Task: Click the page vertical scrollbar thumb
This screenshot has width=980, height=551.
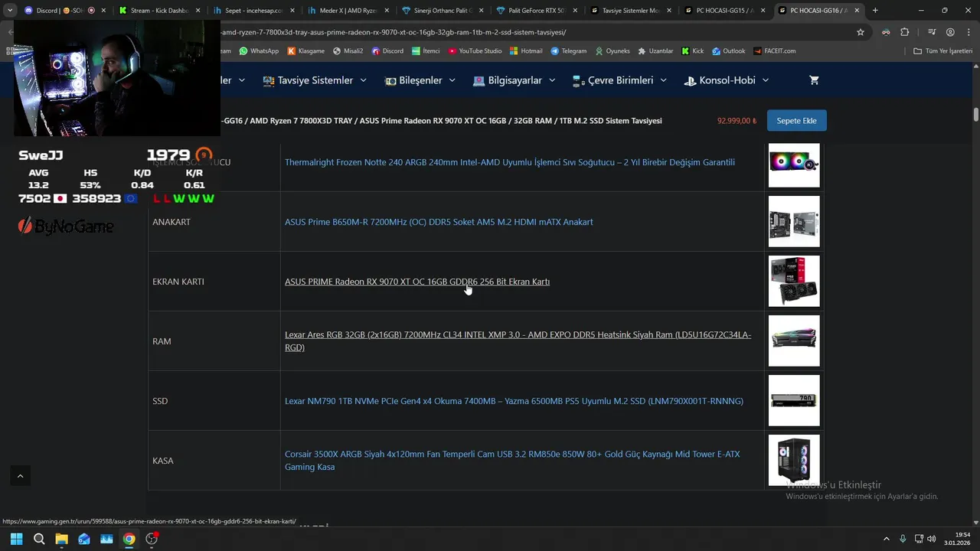Action: tap(976, 115)
